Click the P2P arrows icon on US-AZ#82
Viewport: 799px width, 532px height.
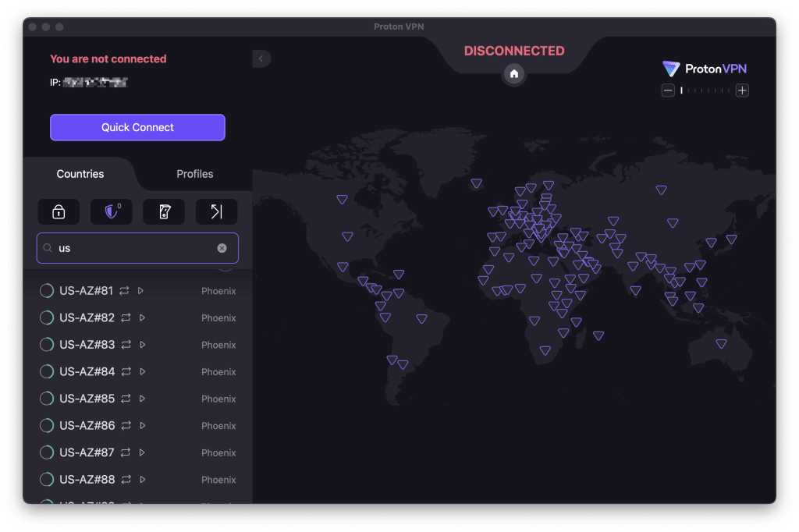click(126, 317)
